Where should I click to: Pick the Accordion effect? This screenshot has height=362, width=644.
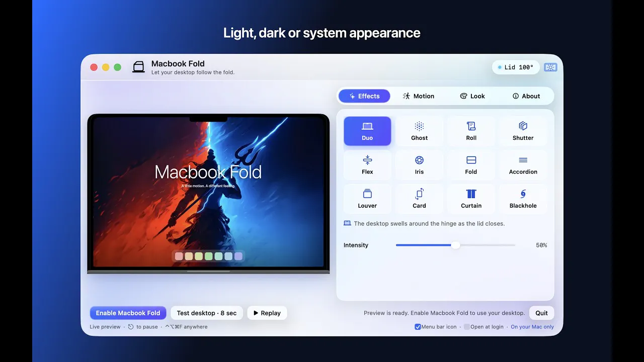coord(523,165)
